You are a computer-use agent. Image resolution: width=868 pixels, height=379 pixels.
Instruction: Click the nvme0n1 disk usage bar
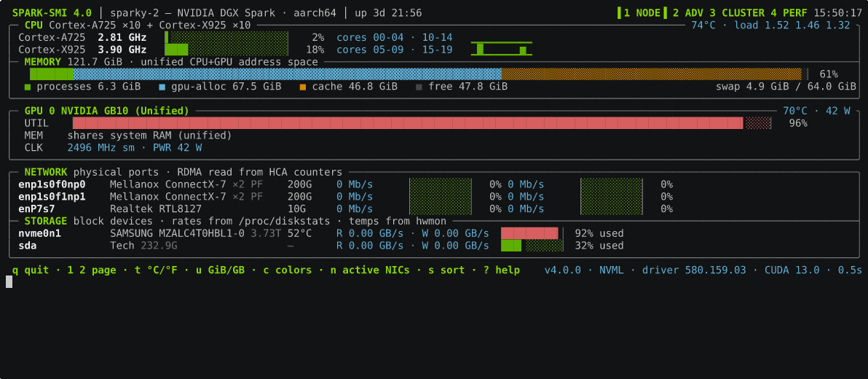pyautogui.click(x=532, y=233)
